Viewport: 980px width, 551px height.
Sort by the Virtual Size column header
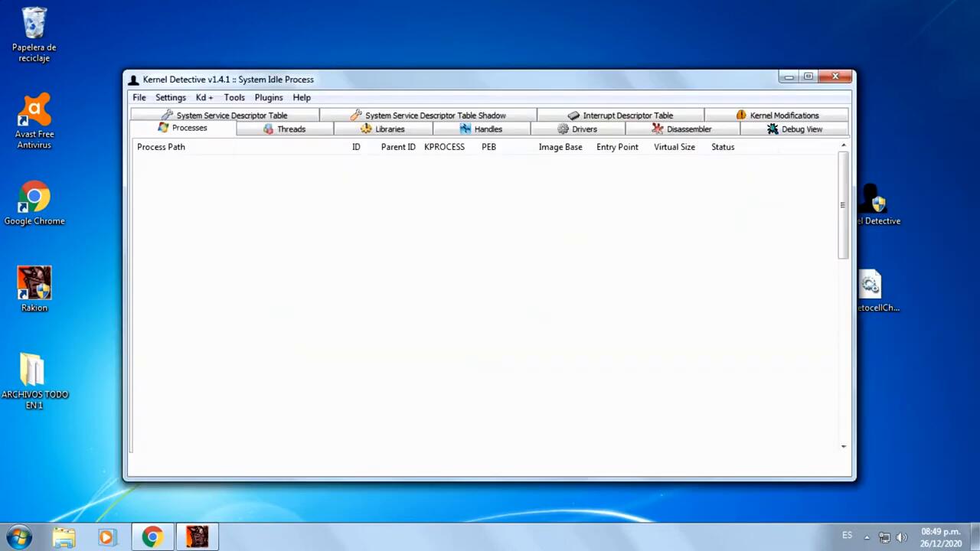674,147
